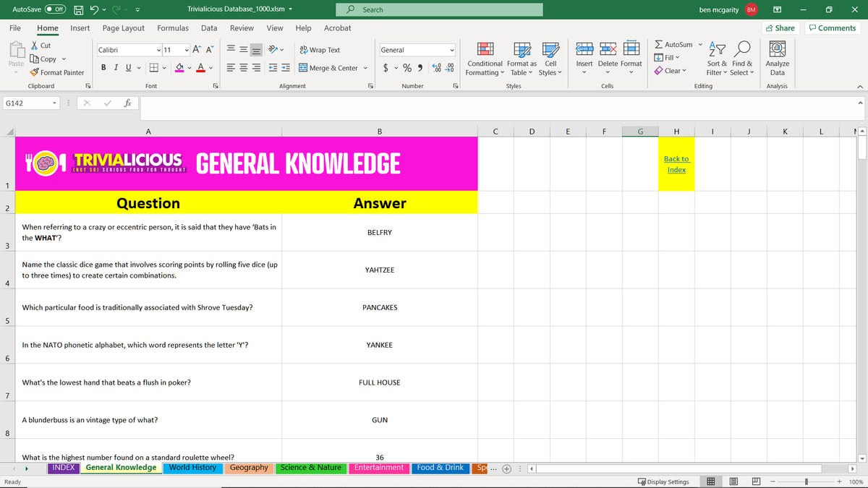
Task: Align text left
Action: point(231,68)
